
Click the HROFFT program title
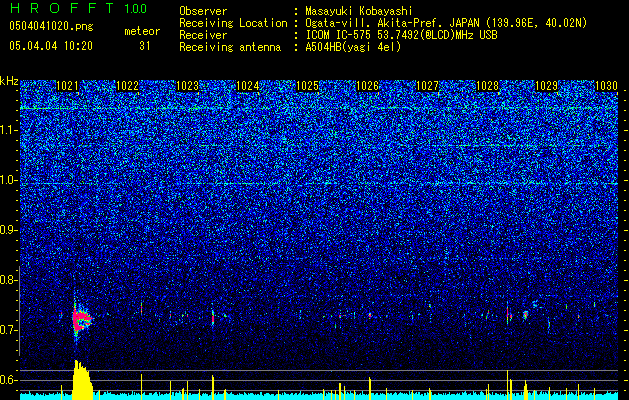61,8
